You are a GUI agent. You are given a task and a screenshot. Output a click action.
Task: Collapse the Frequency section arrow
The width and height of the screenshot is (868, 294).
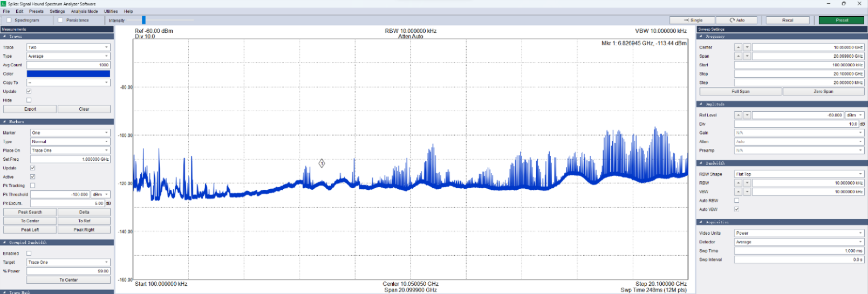tap(701, 37)
